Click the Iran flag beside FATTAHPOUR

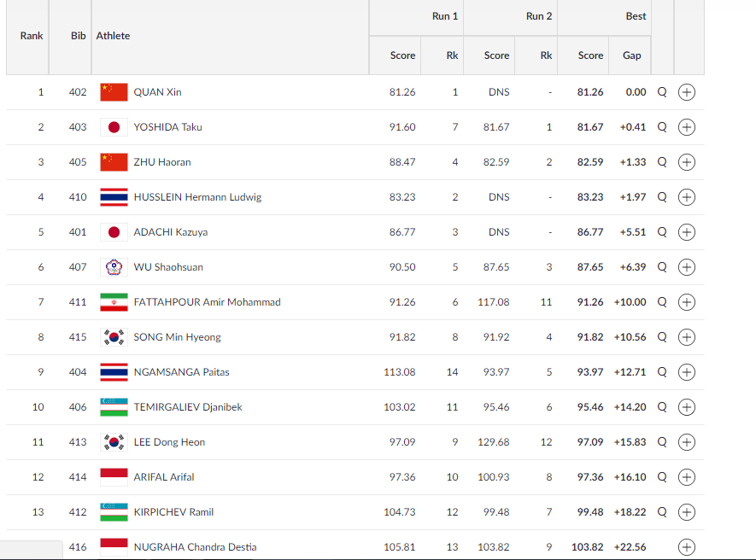tap(114, 302)
